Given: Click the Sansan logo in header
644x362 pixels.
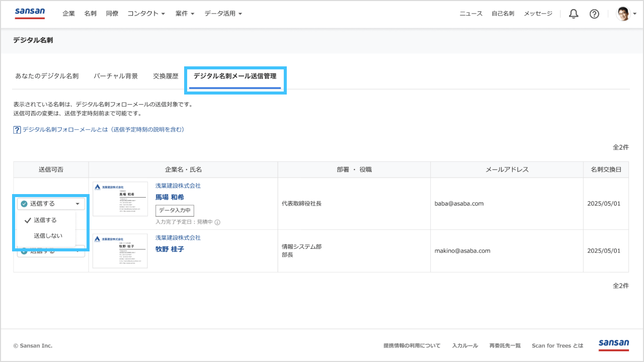Looking at the screenshot, I should pos(30,13).
